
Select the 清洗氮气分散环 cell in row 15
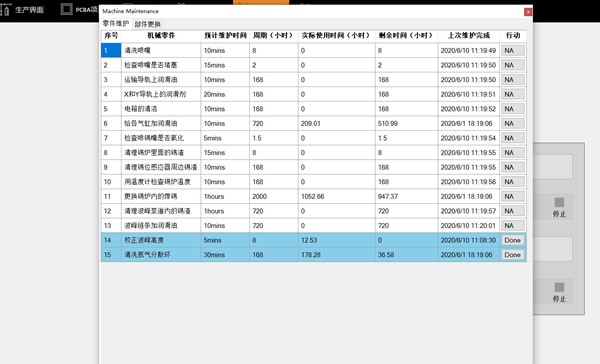tap(161, 255)
